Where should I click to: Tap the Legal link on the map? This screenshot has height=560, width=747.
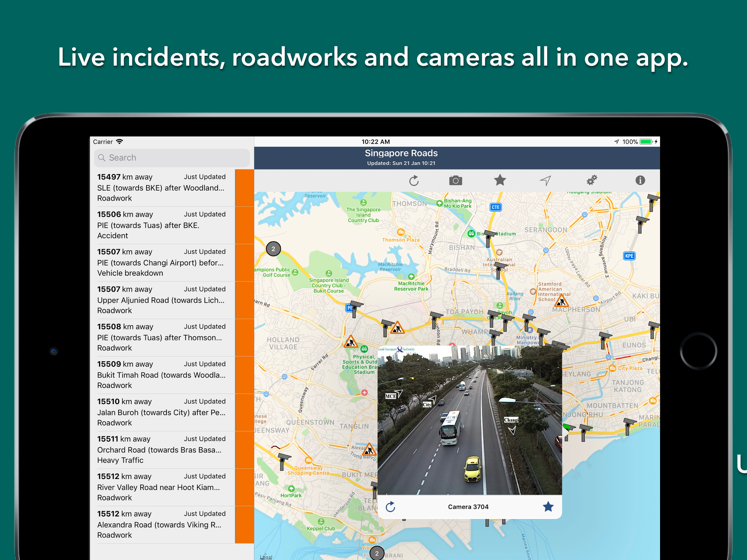266,557
